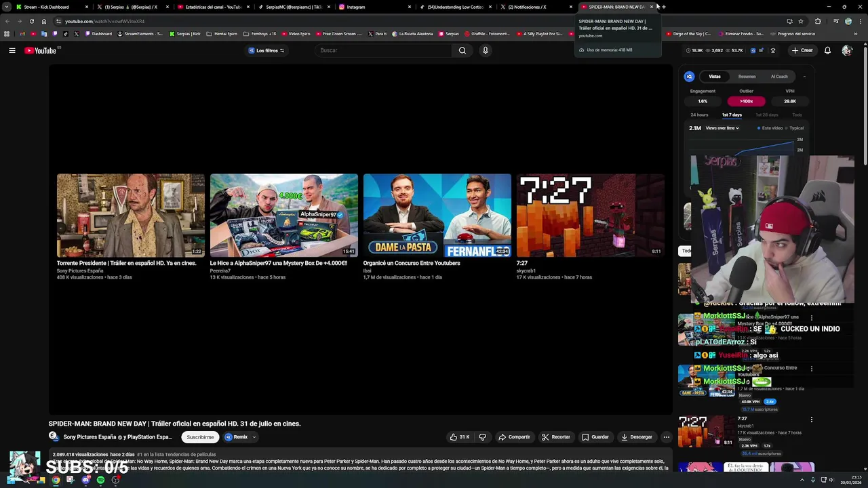The image size is (868, 488).
Task: Expand the Los filtros dropdown
Action: (267, 50)
